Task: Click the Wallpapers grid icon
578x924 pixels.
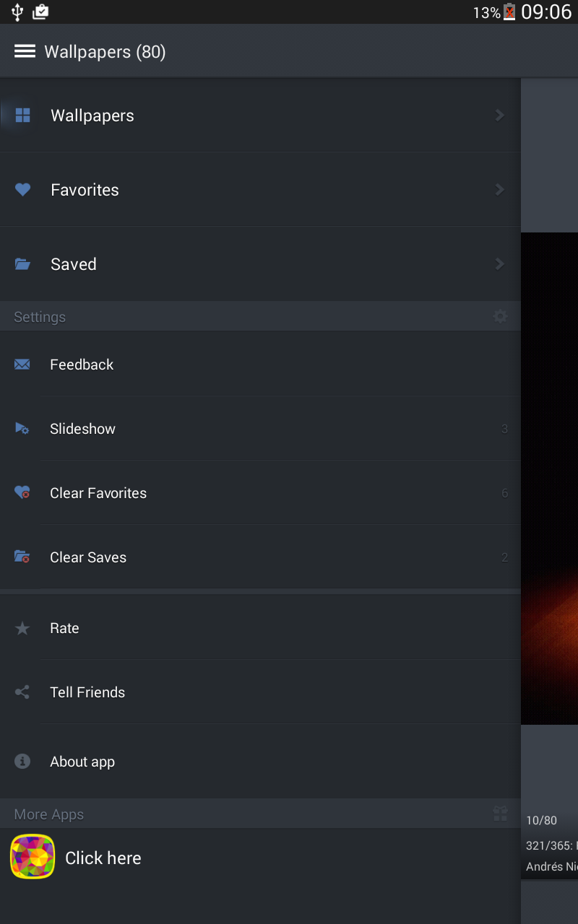Action: coord(23,115)
